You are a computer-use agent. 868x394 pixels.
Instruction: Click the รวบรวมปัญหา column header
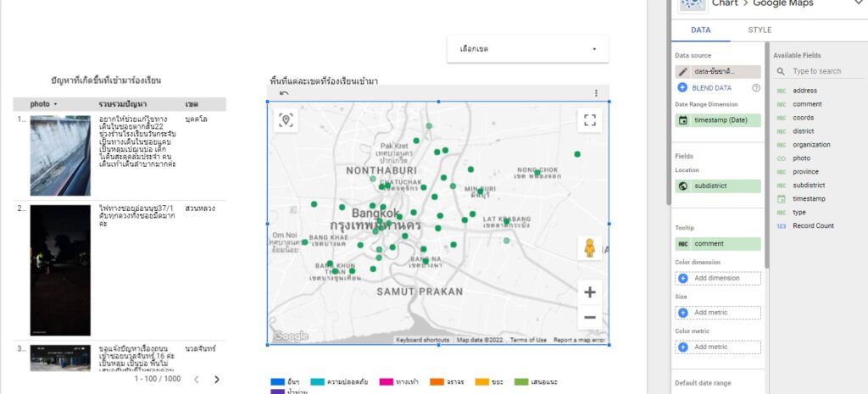[x=122, y=104]
